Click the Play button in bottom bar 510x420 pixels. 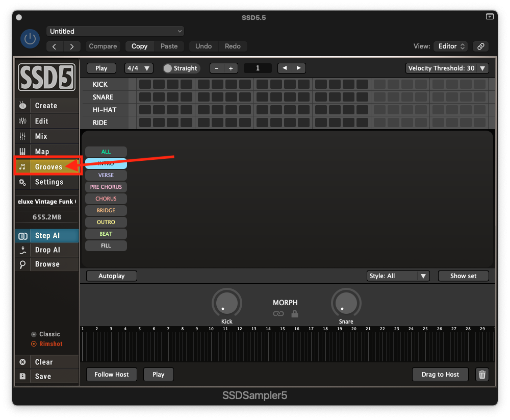click(159, 375)
